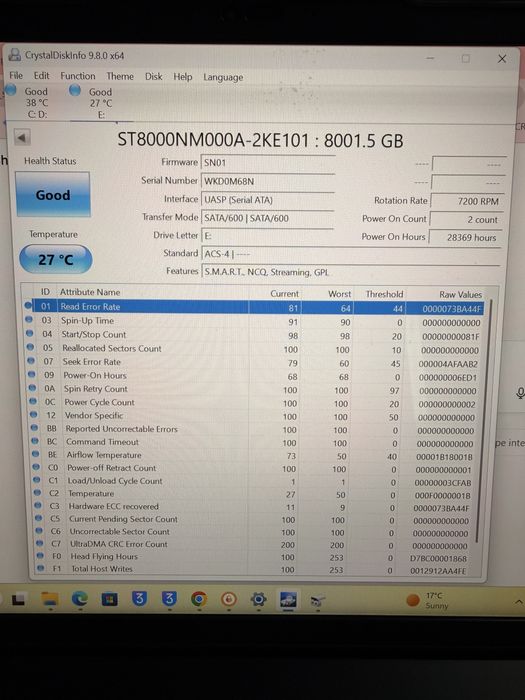Click the CrystalDiskInfo taskbar icon
The height and width of the screenshot is (700, 525).
288,600
